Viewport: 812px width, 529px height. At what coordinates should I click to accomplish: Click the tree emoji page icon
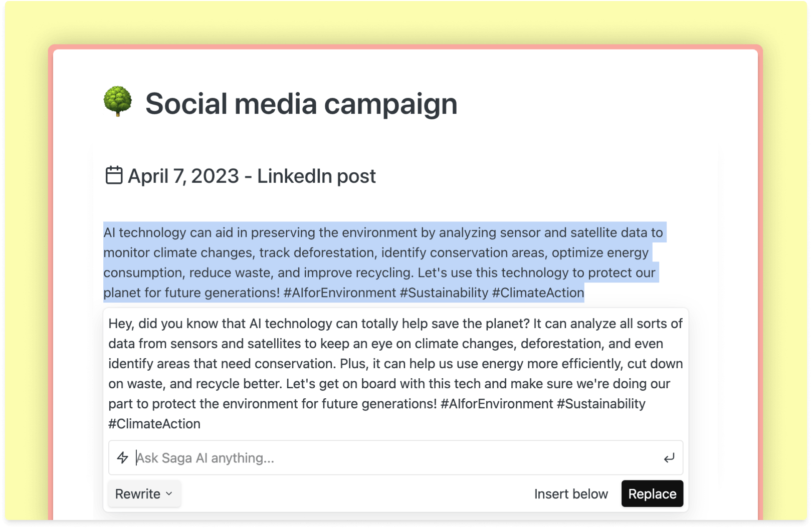118,102
